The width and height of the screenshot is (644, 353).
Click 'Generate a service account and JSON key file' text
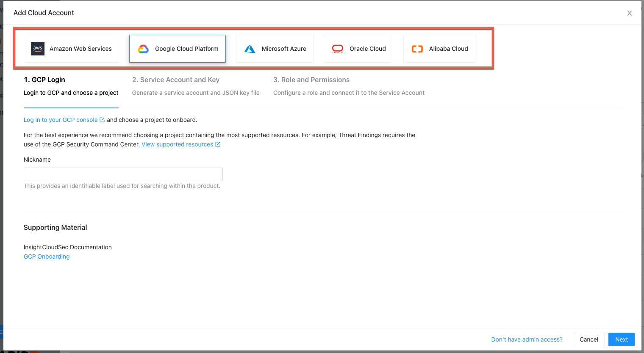pyautogui.click(x=196, y=93)
